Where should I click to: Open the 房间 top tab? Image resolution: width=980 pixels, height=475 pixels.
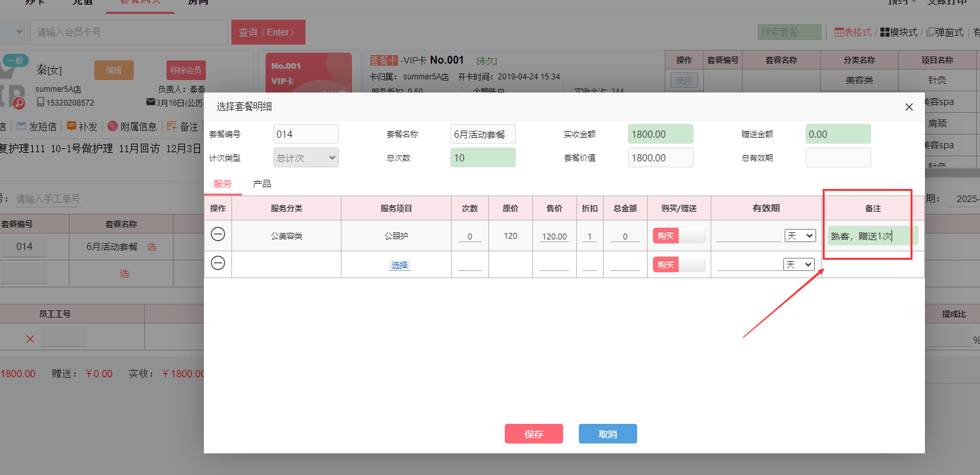click(198, 3)
